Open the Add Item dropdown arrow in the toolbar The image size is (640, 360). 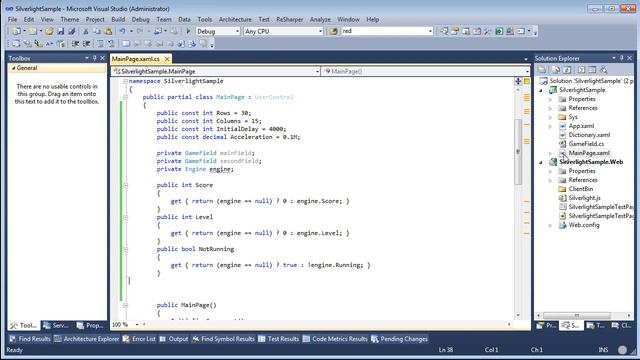coord(41,31)
